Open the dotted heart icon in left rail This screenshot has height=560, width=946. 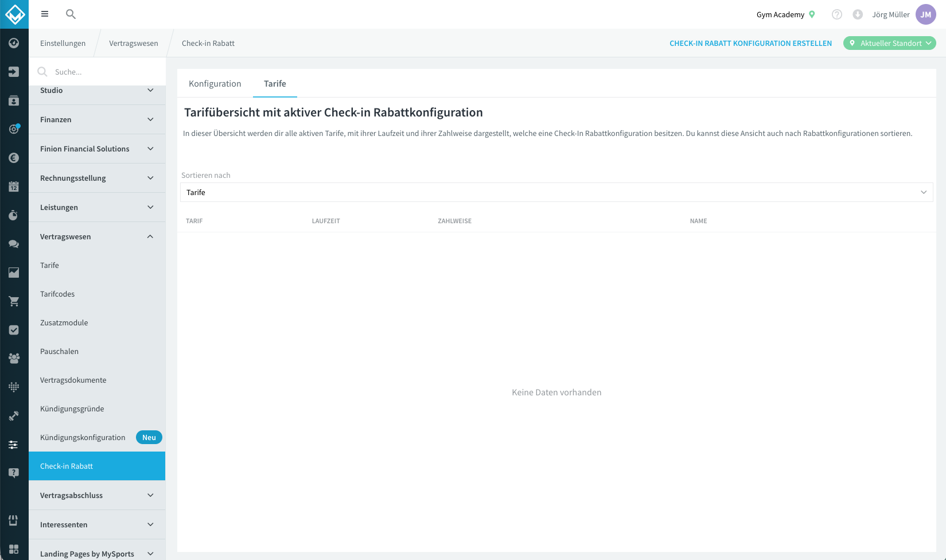14,387
